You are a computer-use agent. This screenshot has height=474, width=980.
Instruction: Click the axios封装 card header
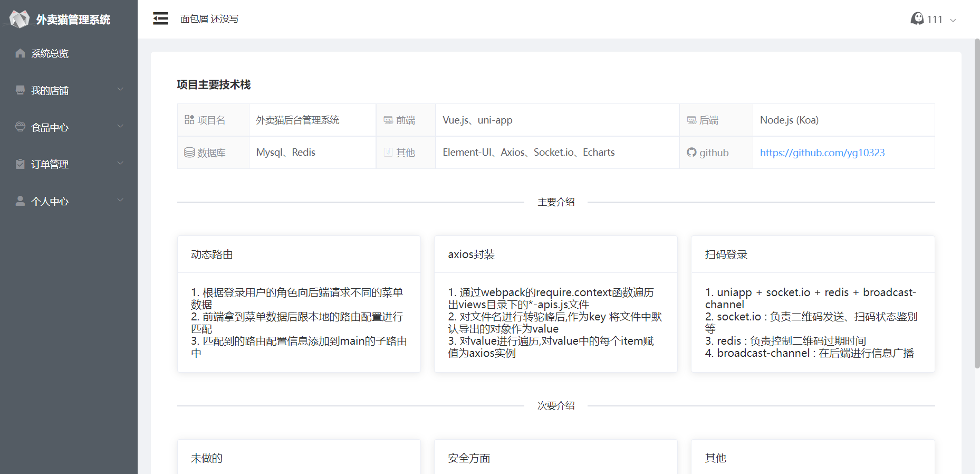[556, 254]
